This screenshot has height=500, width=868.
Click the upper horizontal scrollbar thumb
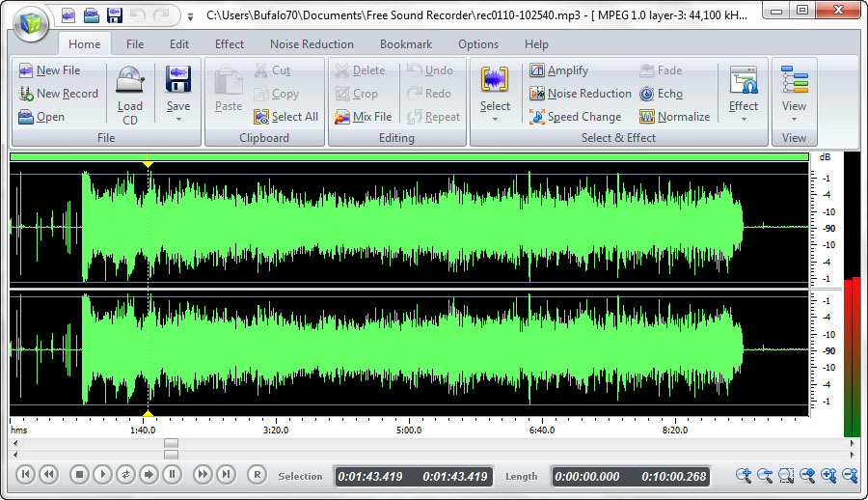pos(171,443)
